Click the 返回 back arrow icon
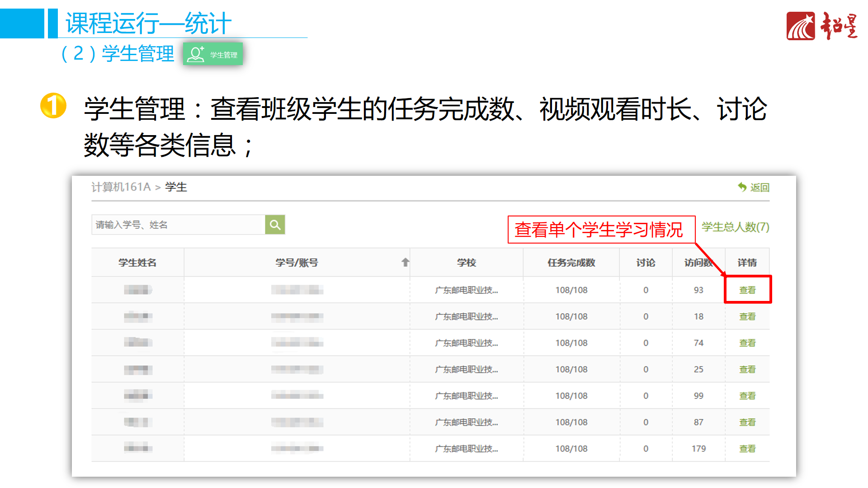 coord(742,187)
